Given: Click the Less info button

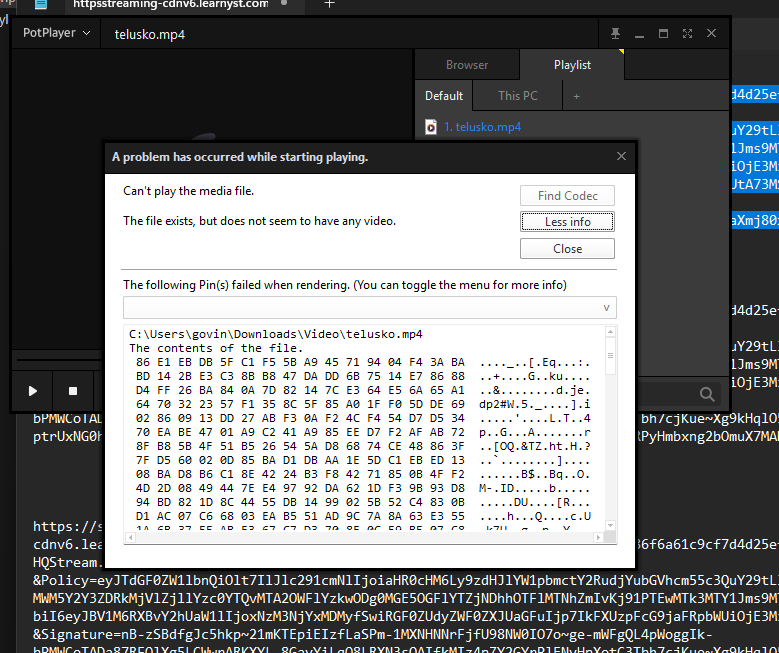Looking at the screenshot, I should pyautogui.click(x=567, y=222).
